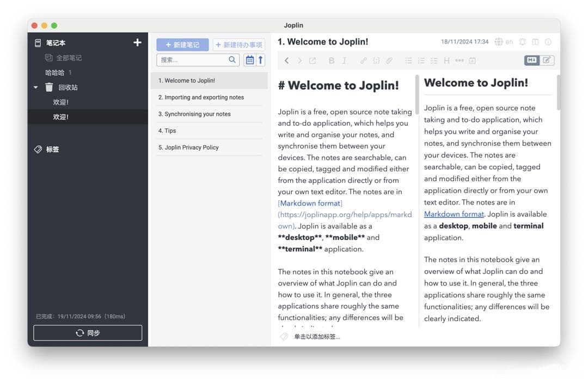This screenshot has width=588, height=383.
Task: Click the 同步 synchronise button
Action: 88,333
